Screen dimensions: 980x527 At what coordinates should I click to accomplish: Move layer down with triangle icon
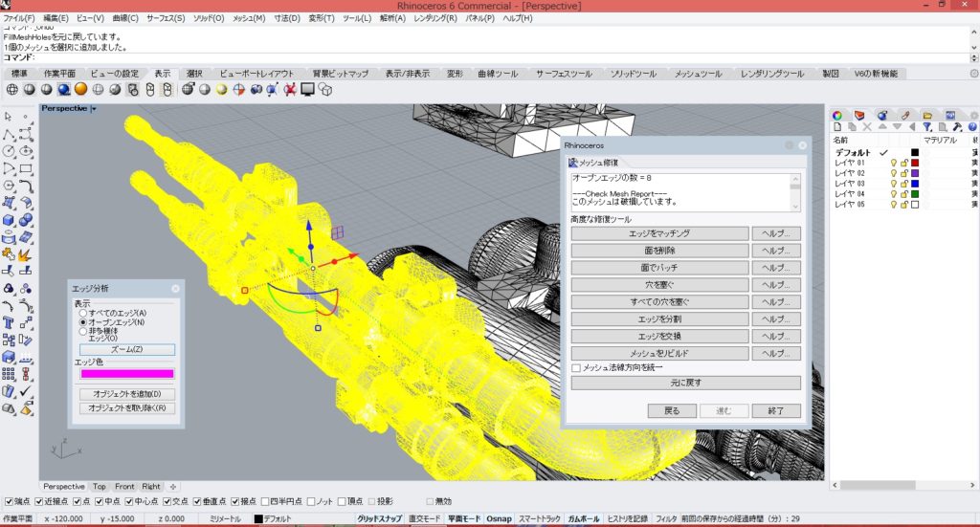tap(897, 127)
